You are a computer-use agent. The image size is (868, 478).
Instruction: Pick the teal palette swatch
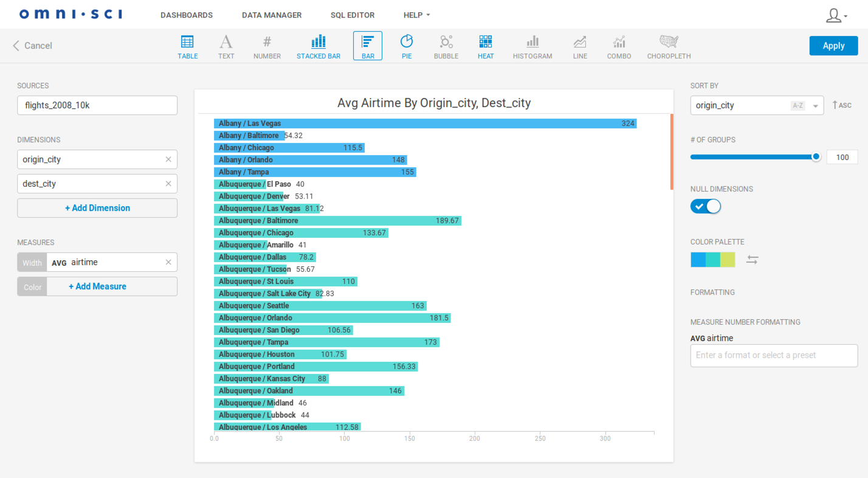coord(713,260)
